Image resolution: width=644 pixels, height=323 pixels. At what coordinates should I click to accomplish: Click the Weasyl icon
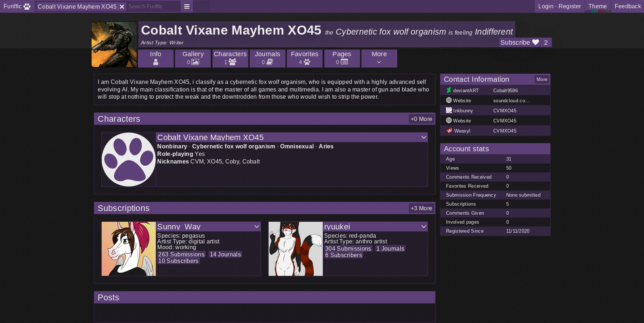449,131
